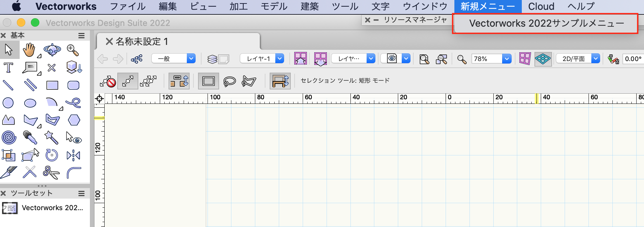Choose Vectorworks 2022サンプルメニュー item
This screenshot has height=227, width=644.
(x=546, y=24)
